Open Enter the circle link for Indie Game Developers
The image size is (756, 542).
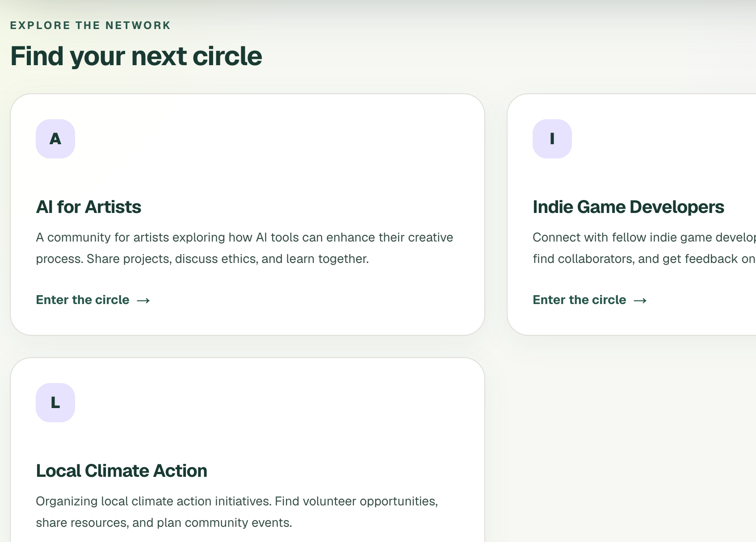coord(590,300)
